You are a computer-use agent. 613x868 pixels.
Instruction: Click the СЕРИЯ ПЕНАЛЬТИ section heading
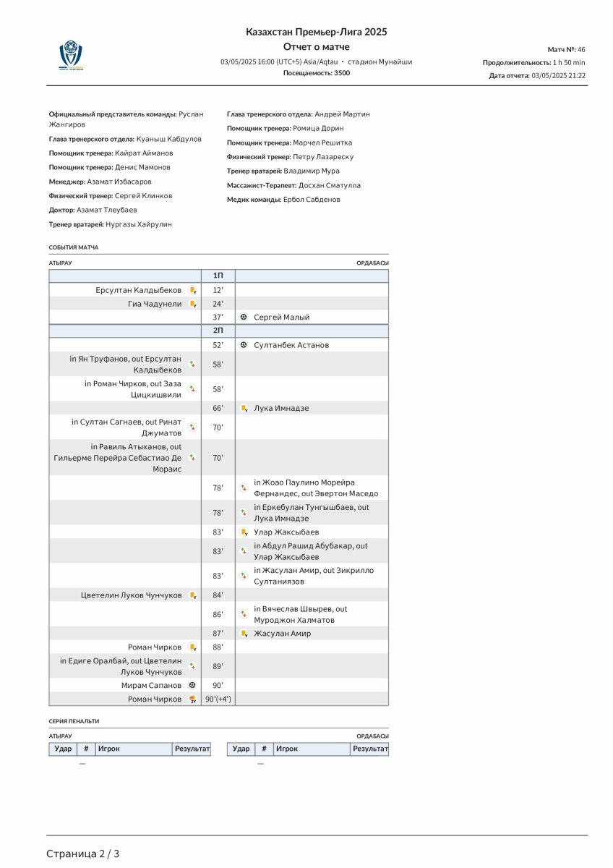pyautogui.click(x=74, y=721)
